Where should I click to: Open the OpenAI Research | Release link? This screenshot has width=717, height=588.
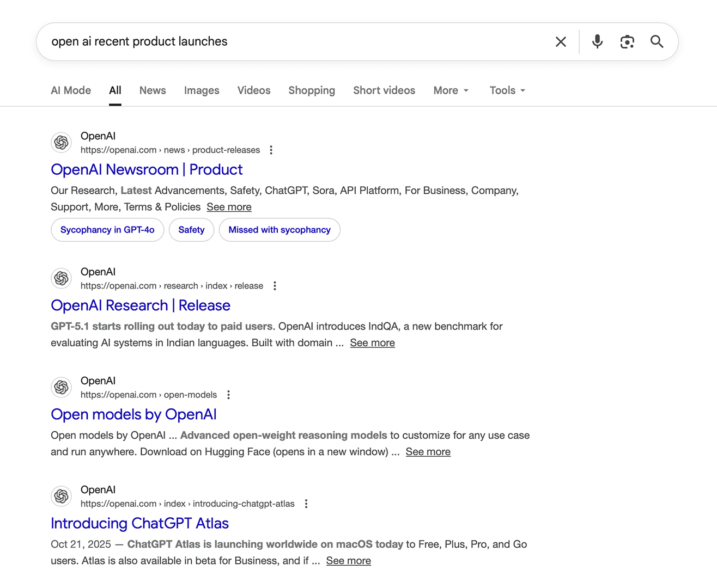(141, 306)
